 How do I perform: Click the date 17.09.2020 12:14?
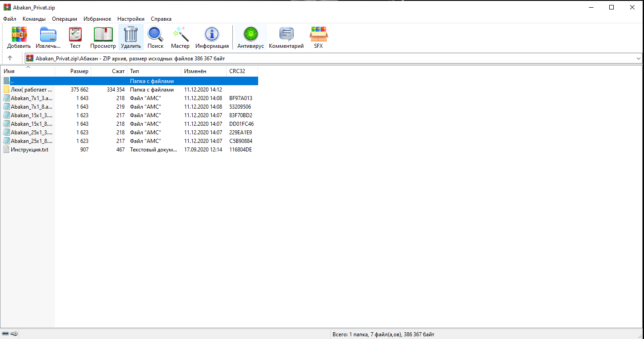tap(203, 150)
